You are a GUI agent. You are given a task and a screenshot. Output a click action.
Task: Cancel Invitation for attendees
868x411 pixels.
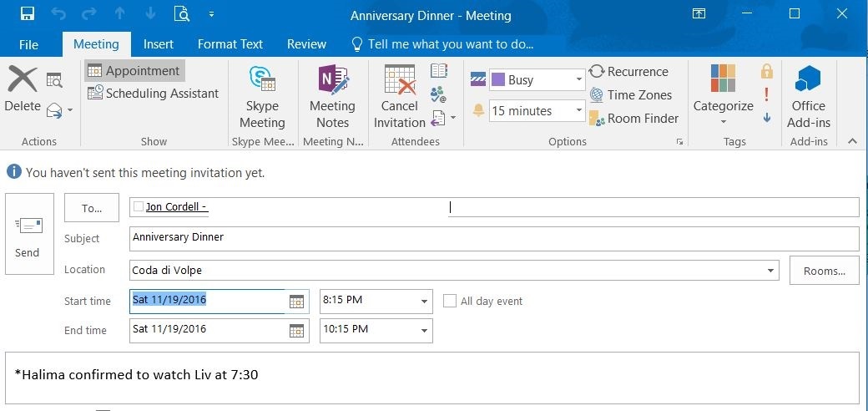tap(400, 98)
